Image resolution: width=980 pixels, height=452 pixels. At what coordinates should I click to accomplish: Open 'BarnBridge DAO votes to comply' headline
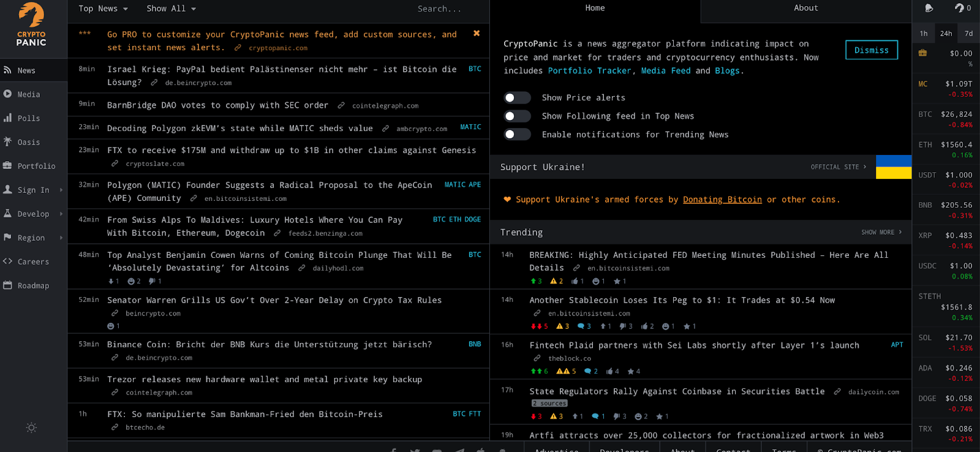pos(217,105)
